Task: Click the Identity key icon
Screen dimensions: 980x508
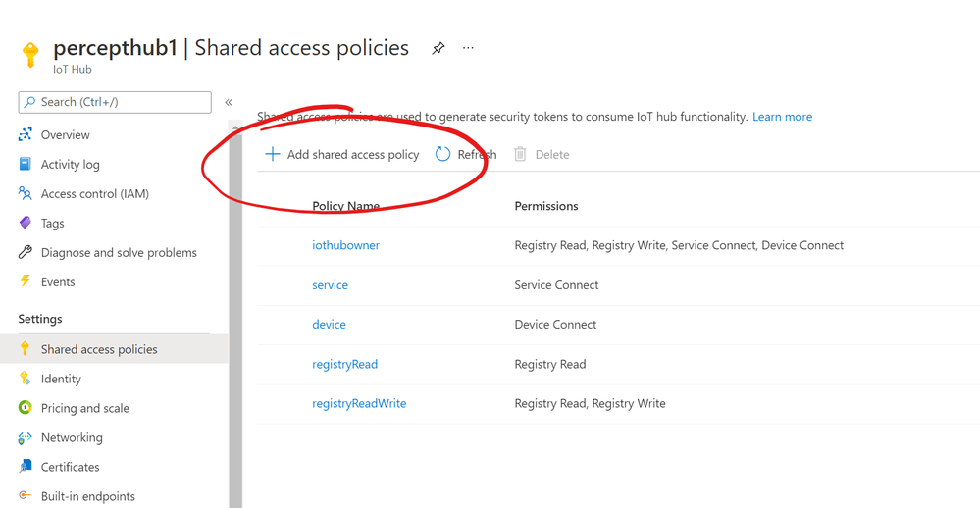Action: click(26, 380)
